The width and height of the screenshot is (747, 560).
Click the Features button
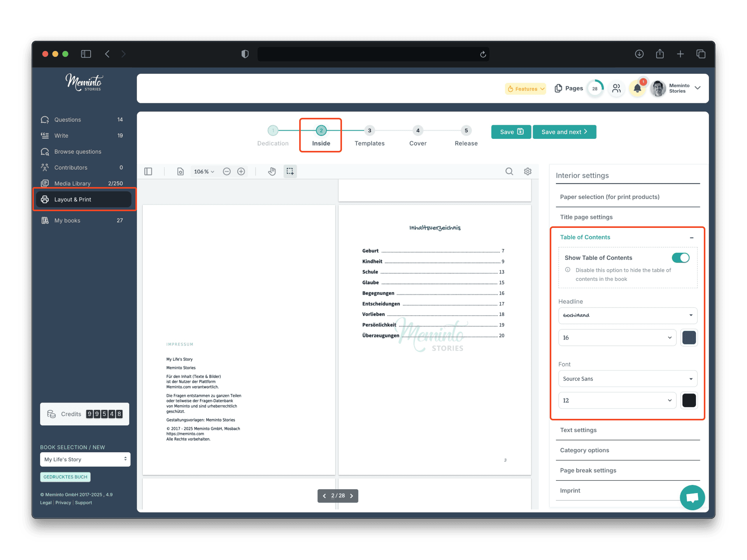(526, 89)
